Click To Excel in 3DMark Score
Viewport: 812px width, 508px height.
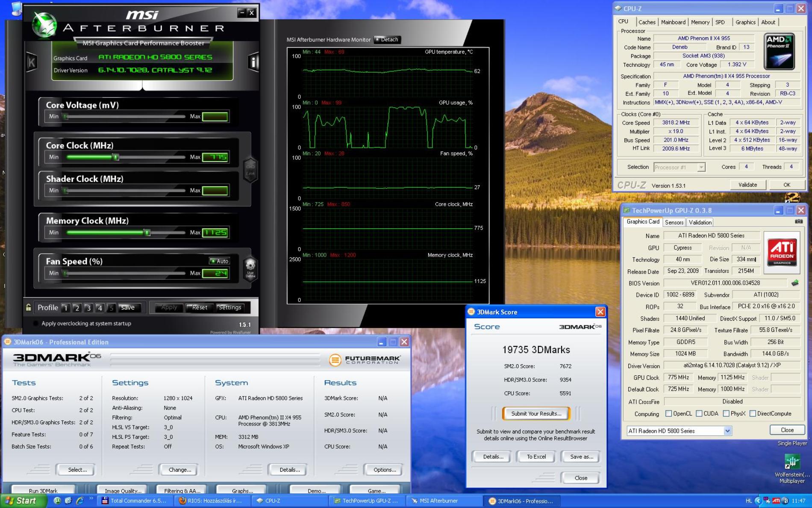(x=536, y=457)
